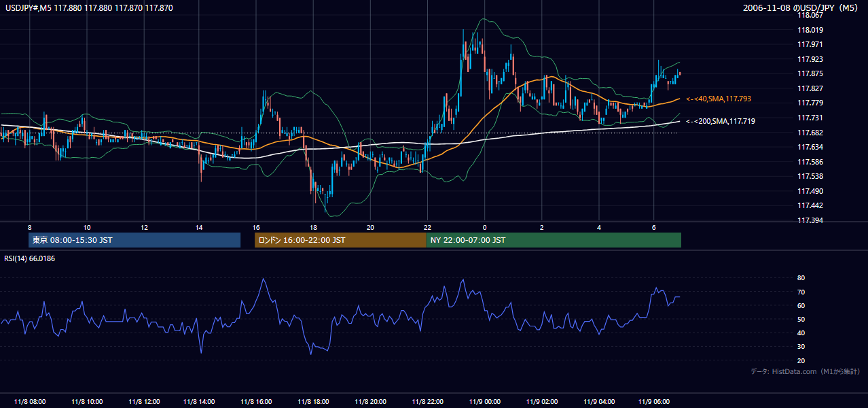This screenshot has height=408, width=868.
Task: Click price axis label 118.019
Action: [x=810, y=30]
